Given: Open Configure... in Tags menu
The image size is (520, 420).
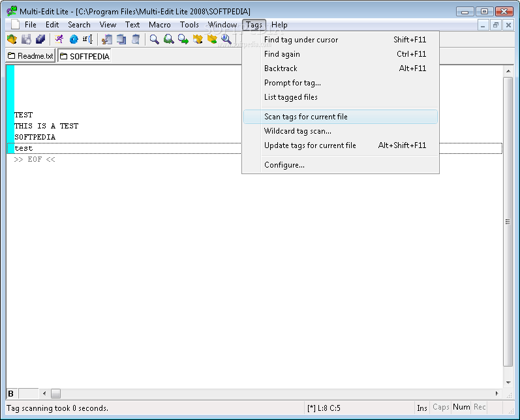Looking at the screenshot, I should point(341,165).
